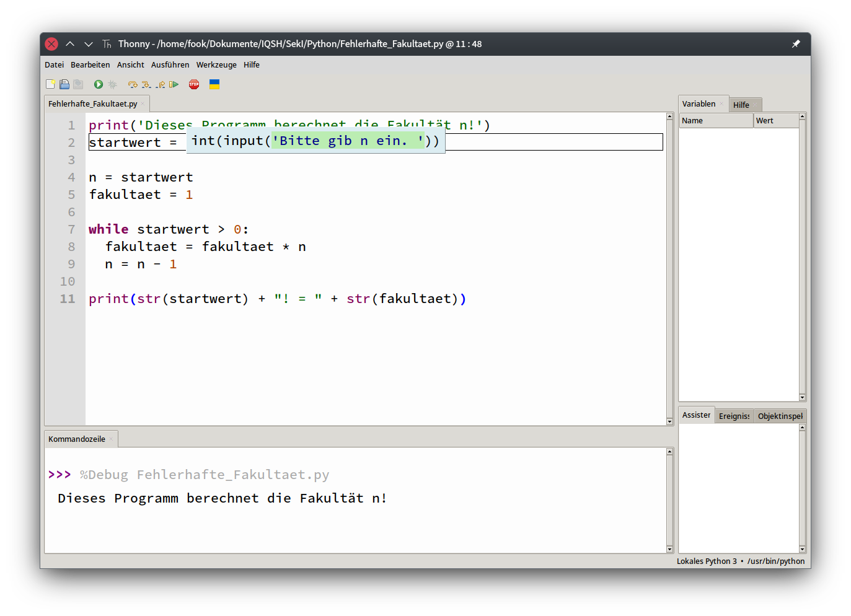The width and height of the screenshot is (851, 616).
Task: Close the Fehlerhafte_Fakultaet.py editor tab
Action: pos(143,104)
